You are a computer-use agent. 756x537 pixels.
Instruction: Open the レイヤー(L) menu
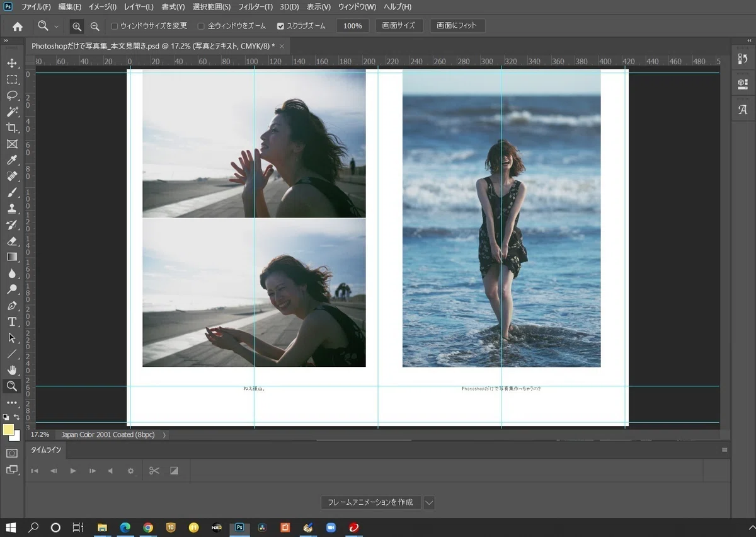[x=139, y=7]
